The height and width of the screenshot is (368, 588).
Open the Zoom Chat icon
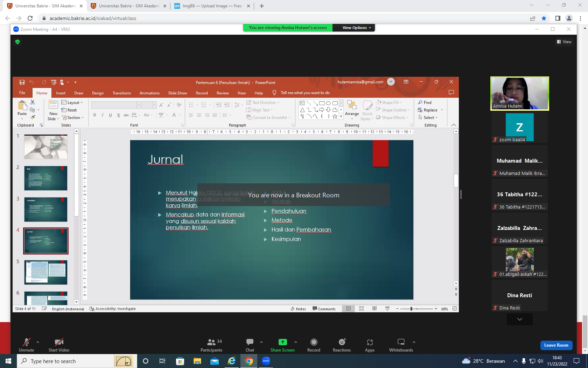coord(250,342)
